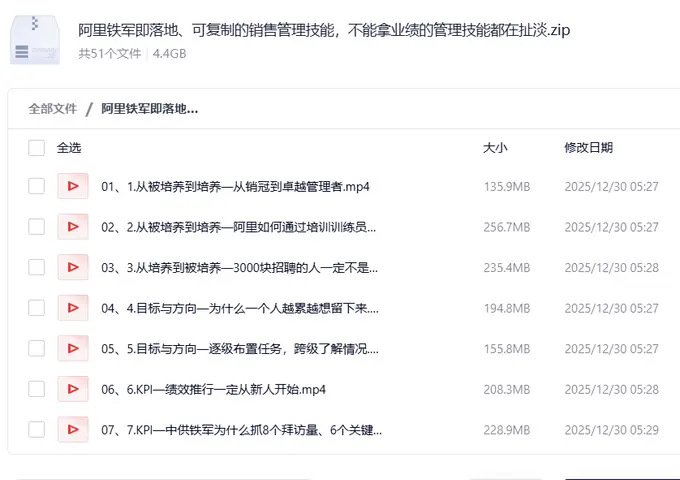Click the modified date of file 01
Image resolution: width=680 pixels, height=480 pixels.
[x=611, y=186]
